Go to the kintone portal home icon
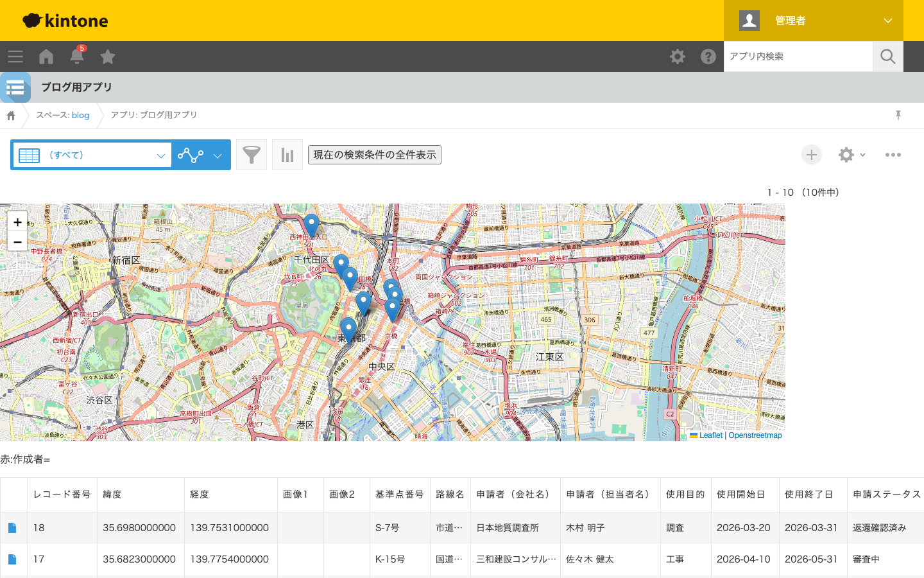Screen dimensions: 924x578 point(46,57)
